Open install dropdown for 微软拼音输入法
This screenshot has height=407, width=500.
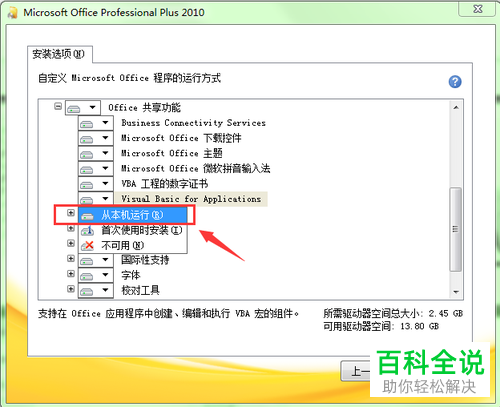click(x=96, y=169)
